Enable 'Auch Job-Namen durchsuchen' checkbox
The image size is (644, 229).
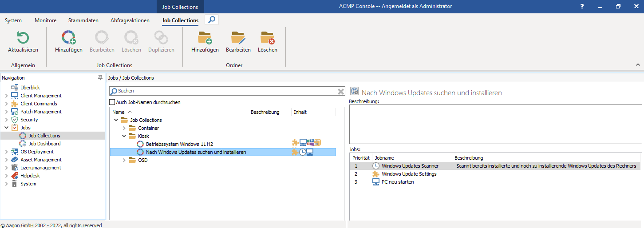pos(112,102)
